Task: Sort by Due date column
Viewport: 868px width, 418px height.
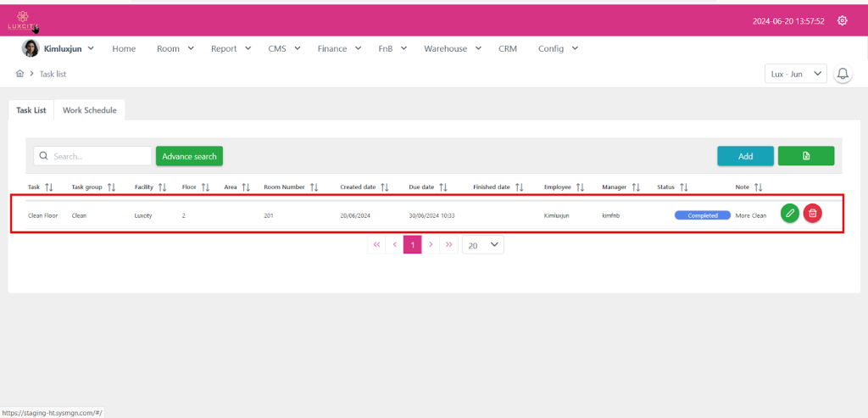Action: 442,187
